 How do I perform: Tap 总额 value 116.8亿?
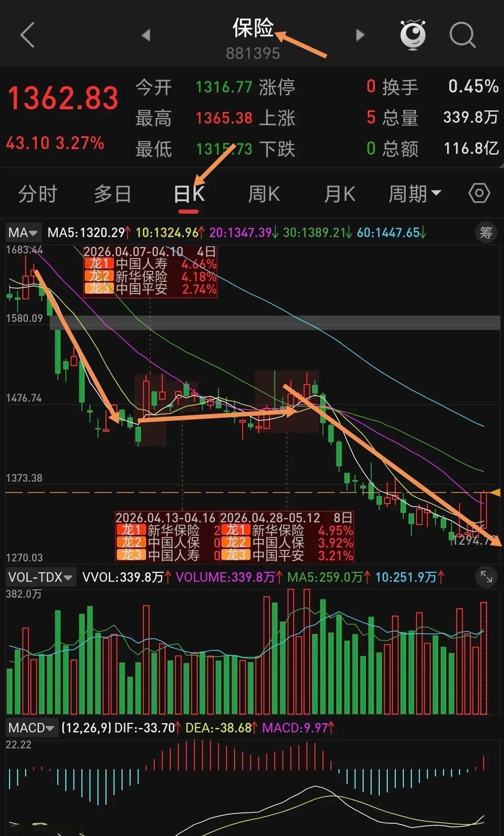point(471,148)
